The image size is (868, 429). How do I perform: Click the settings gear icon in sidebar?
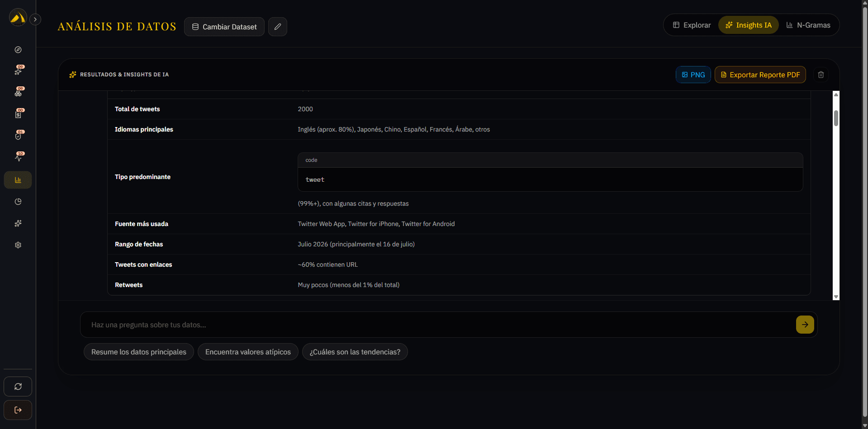tap(18, 245)
